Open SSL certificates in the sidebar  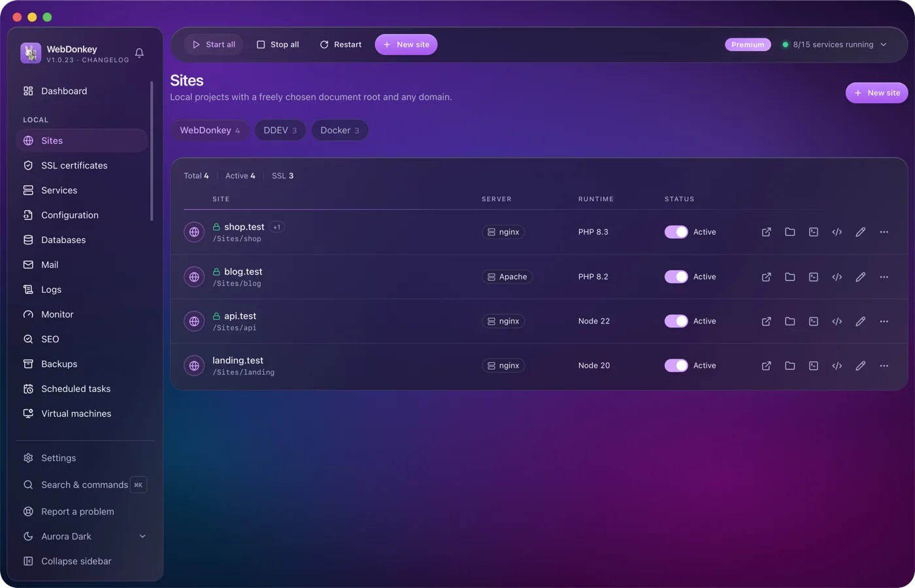pyautogui.click(x=82, y=165)
